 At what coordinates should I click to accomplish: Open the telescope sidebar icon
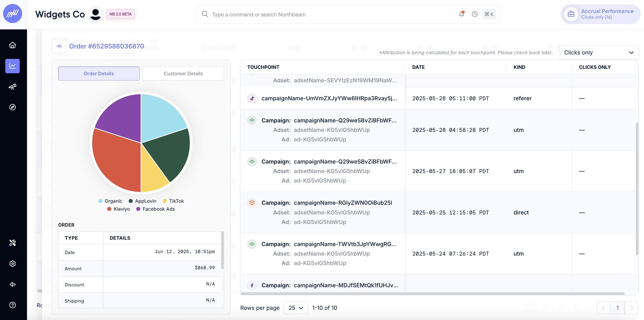pos(13,87)
